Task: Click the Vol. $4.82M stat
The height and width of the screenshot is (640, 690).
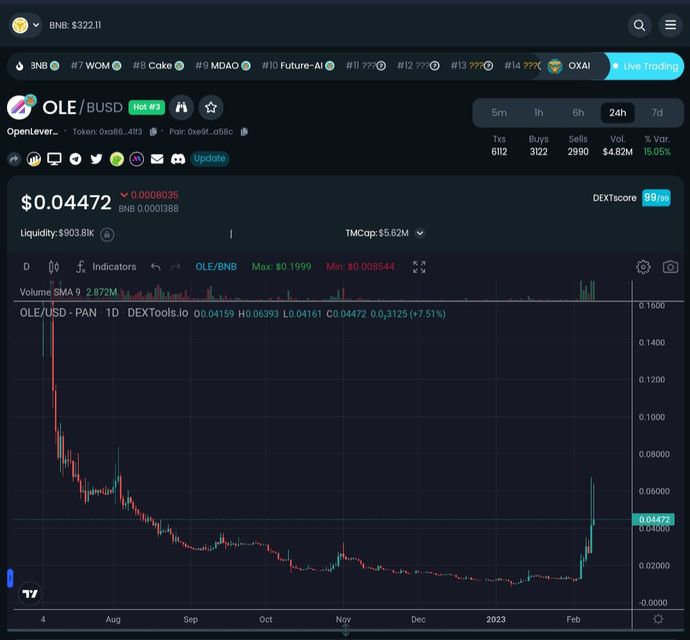Action: click(617, 146)
